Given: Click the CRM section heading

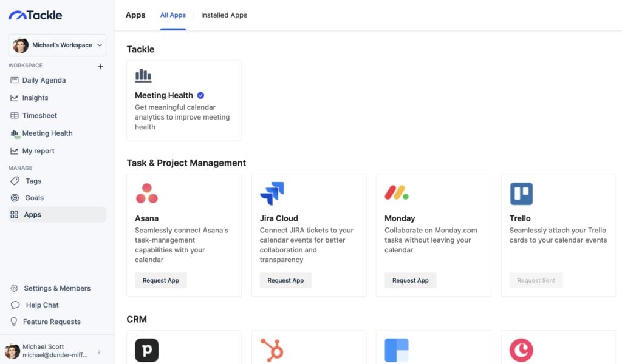Looking at the screenshot, I should pos(137,319).
